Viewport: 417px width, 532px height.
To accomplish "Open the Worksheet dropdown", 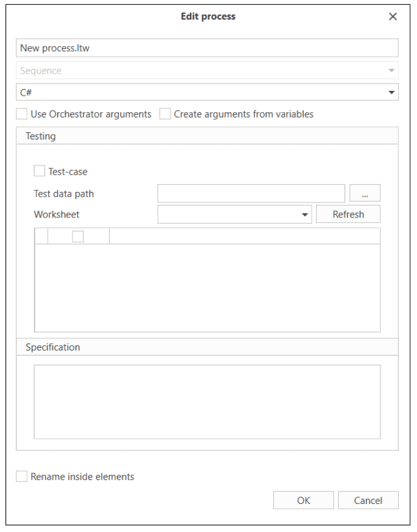I will pyautogui.click(x=305, y=215).
